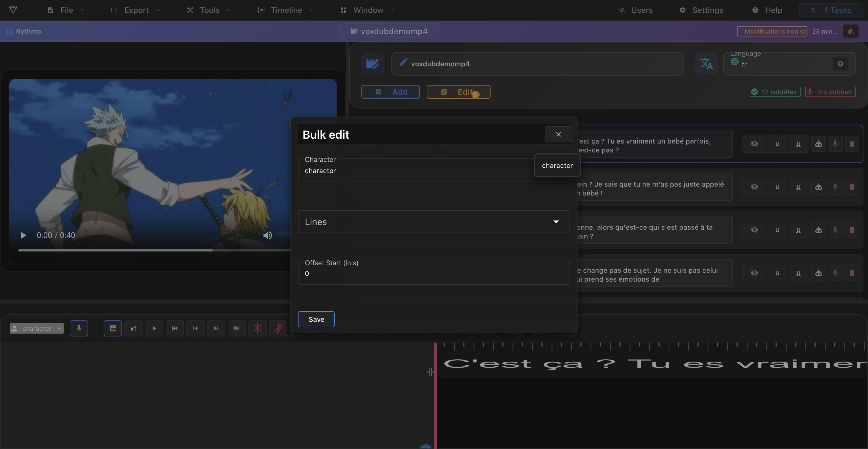Screen dimensions: 868x449
Task: Record dubbing for the "Je sais que" subtitle
Action: tap(835, 187)
